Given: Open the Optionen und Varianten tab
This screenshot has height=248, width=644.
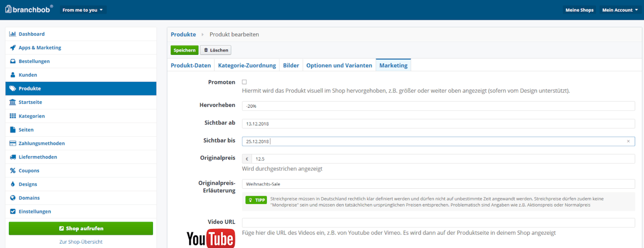Looking at the screenshot, I should tap(339, 65).
